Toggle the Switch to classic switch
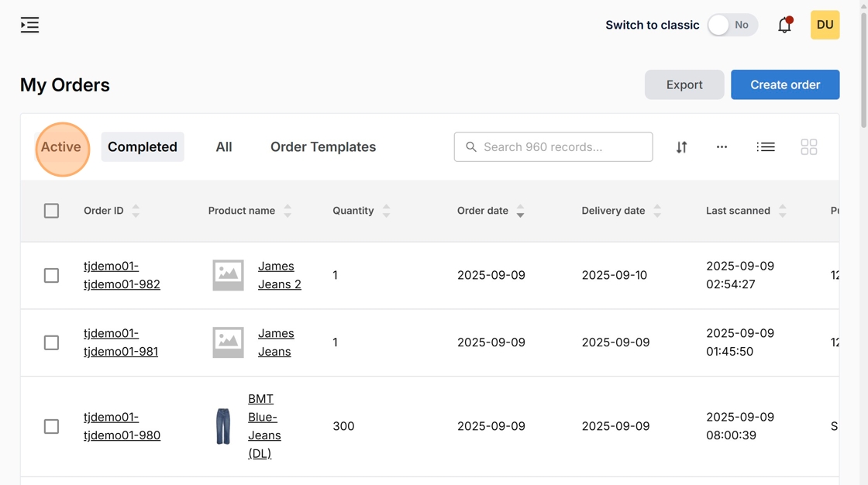This screenshot has width=868, height=485. [732, 25]
